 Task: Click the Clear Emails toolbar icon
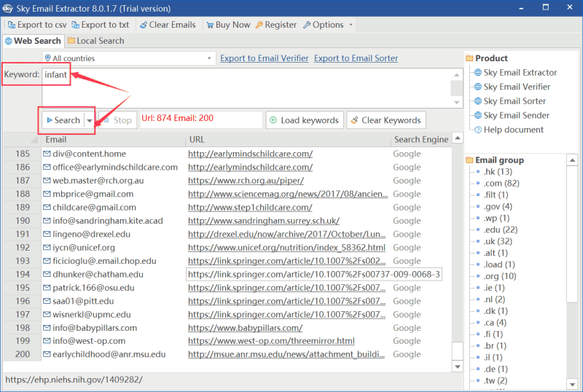[x=144, y=25]
